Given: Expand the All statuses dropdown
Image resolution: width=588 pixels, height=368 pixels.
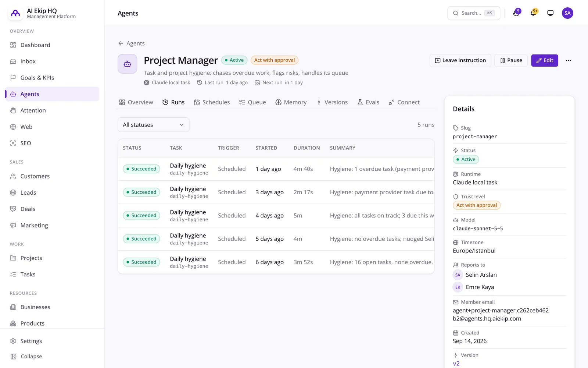Looking at the screenshot, I should 153,125.
